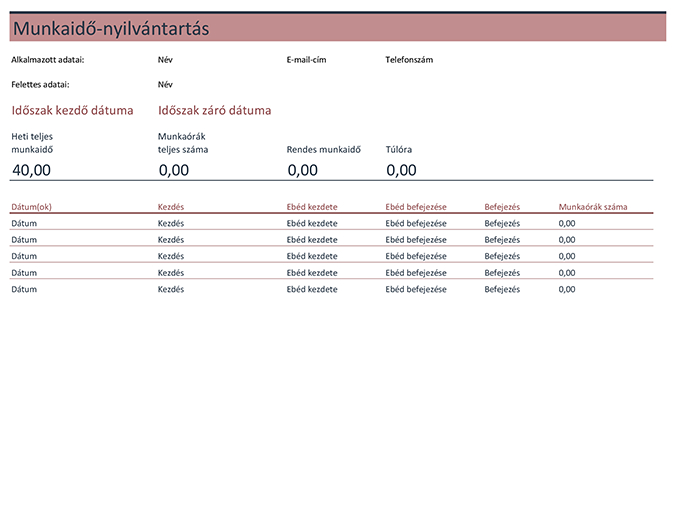The width and height of the screenshot is (675, 520).
Task: Select Név field in Felettes adatai row
Action: [165, 84]
